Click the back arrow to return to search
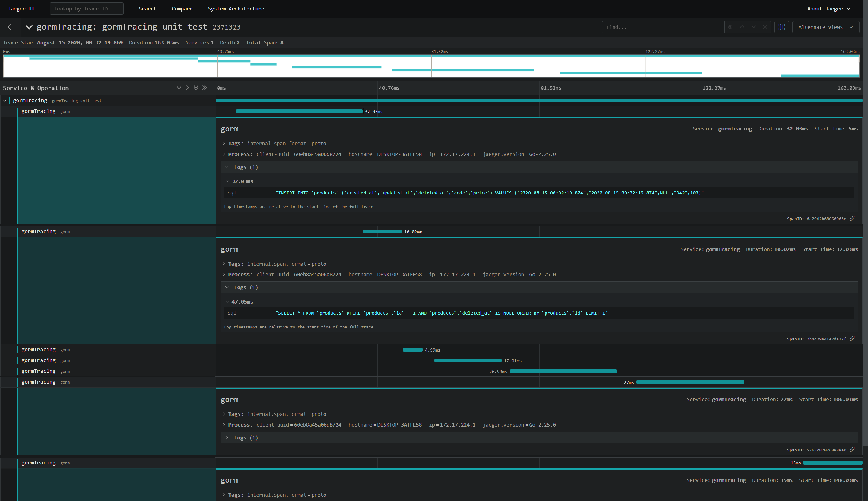This screenshot has height=501, width=868. click(x=10, y=27)
